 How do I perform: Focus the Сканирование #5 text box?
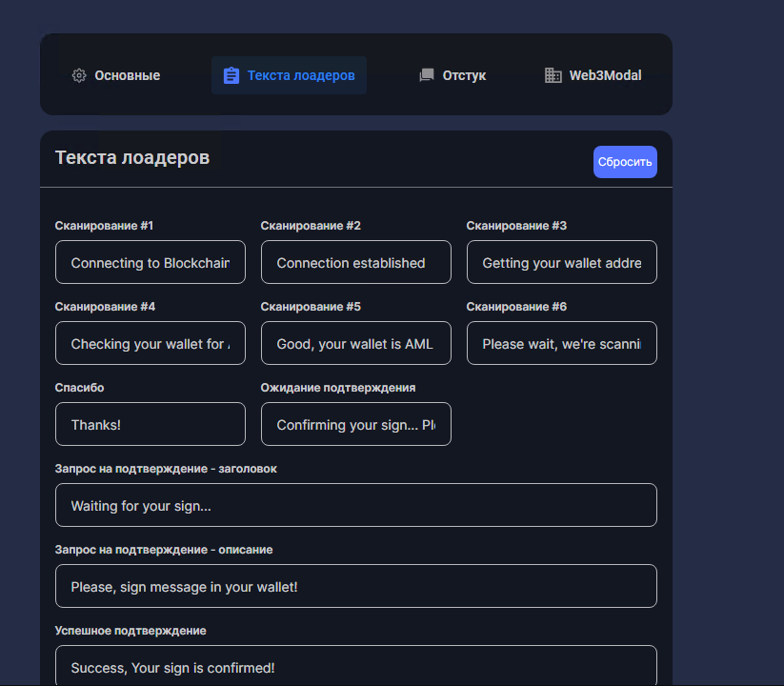pyautogui.click(x=356, y=344)
